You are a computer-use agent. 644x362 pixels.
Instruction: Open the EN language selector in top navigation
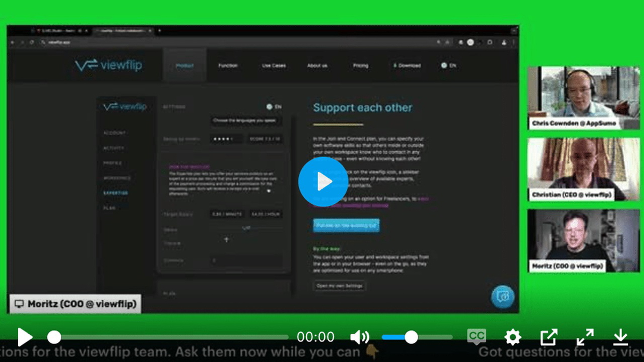click(449, 65)
